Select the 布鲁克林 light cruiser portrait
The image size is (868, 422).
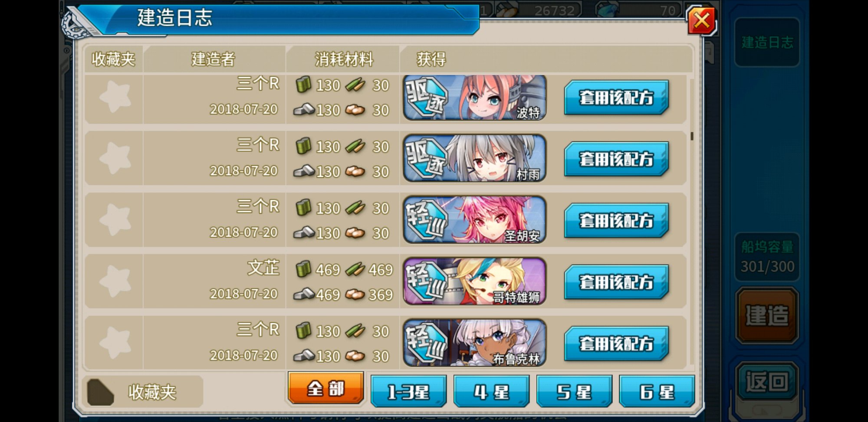pos(474,343)
